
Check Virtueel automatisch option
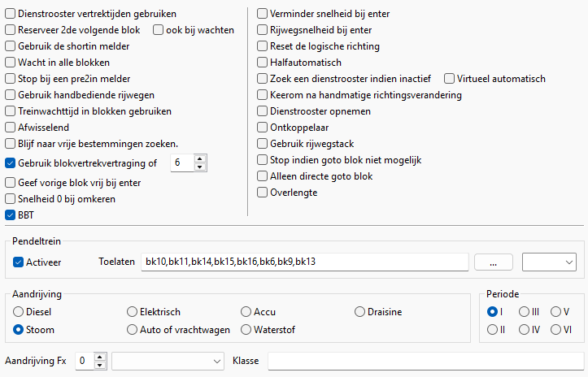(450, 79)
